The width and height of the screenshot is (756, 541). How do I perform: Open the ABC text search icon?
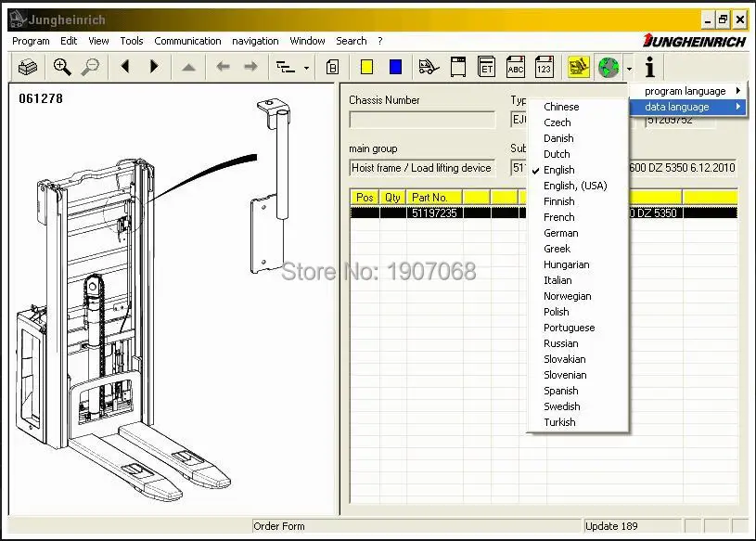click(x=516, y=67)
